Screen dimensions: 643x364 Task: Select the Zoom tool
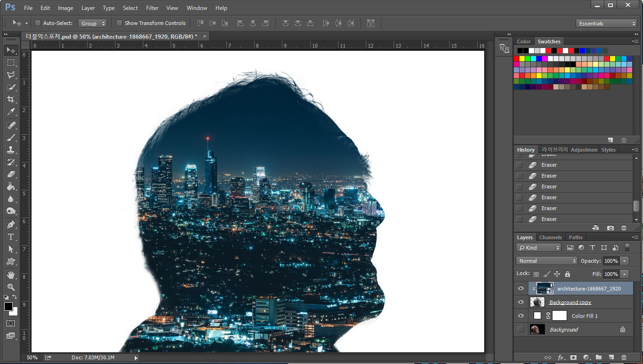11,287
